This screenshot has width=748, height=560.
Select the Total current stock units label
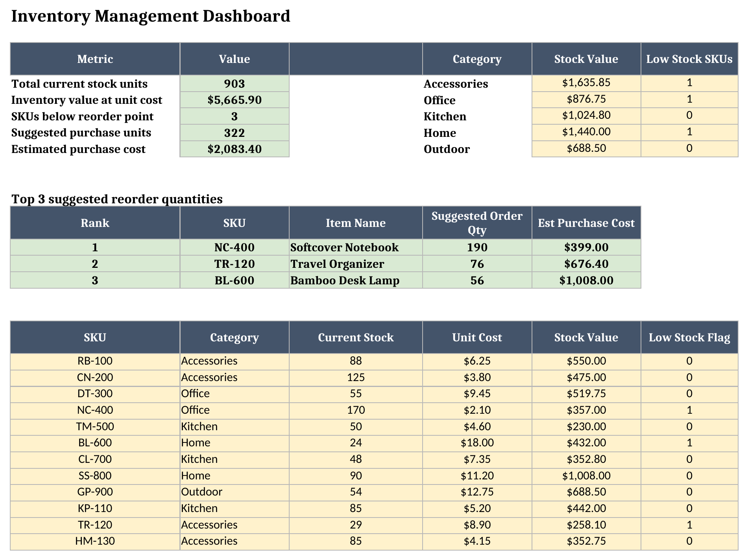tap(79, 84)
